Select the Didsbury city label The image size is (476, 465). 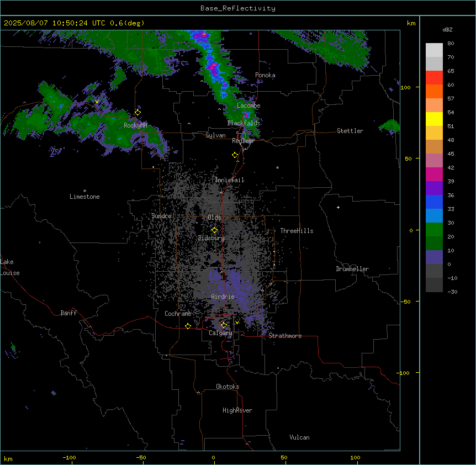click(x=211, y=238)
